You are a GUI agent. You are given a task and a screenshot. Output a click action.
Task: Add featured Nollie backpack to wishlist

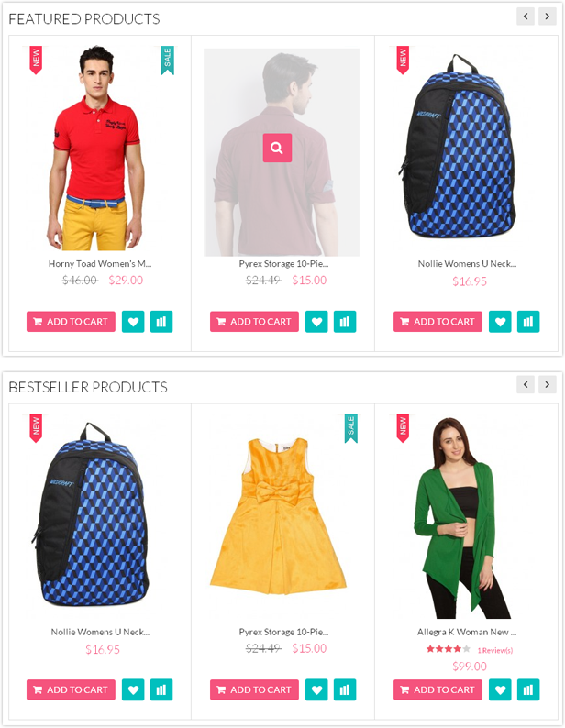(500, 321)
